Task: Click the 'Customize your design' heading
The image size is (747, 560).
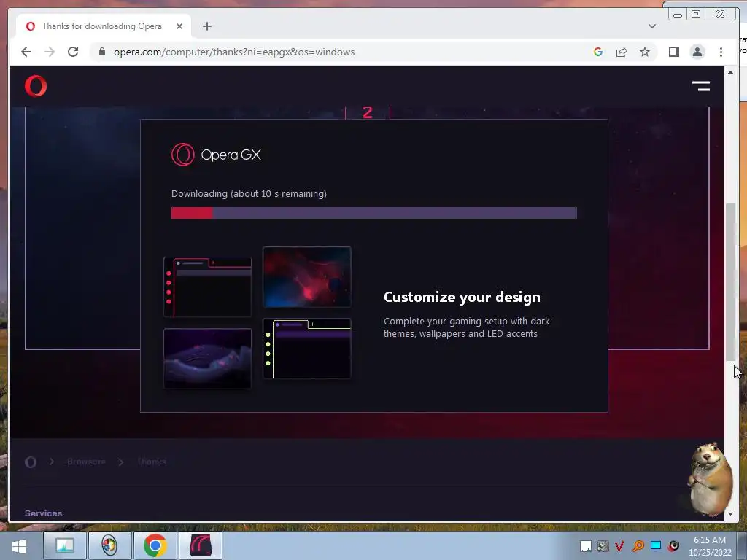Action: [462, 297]
